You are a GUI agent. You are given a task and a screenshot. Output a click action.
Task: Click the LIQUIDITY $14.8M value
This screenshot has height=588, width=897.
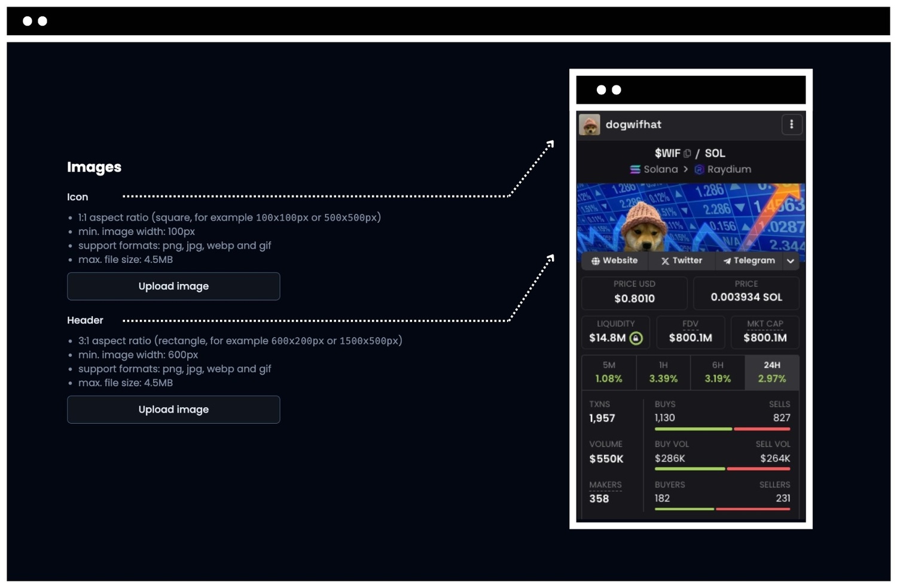pos(608,338)
